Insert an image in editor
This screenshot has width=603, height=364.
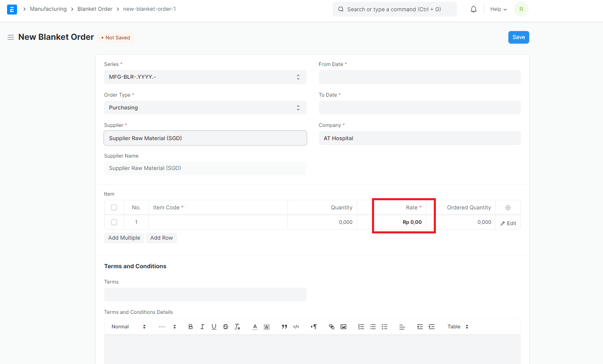(343, 327)
